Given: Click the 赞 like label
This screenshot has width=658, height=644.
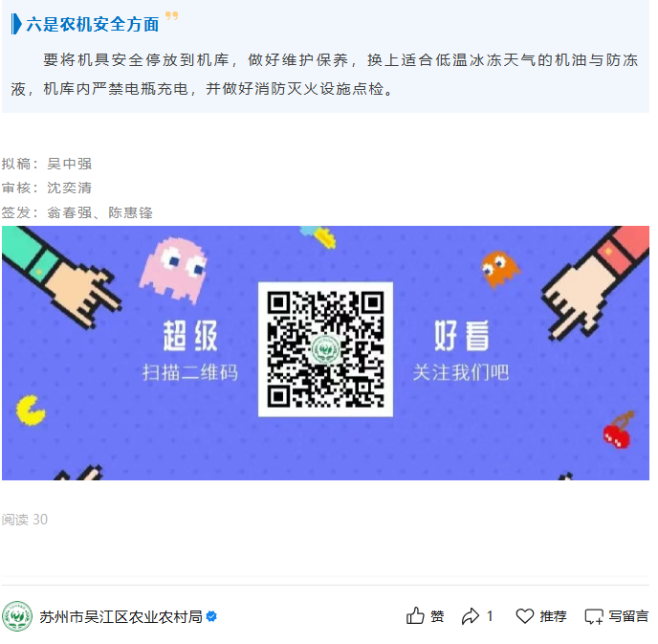Looking at the screenshot, I should [x=437, y=616].
